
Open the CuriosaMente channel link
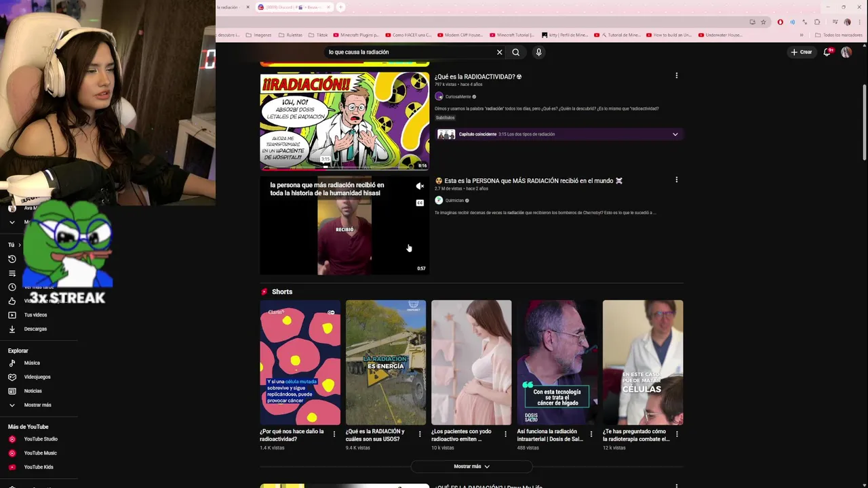pos(458,97)
